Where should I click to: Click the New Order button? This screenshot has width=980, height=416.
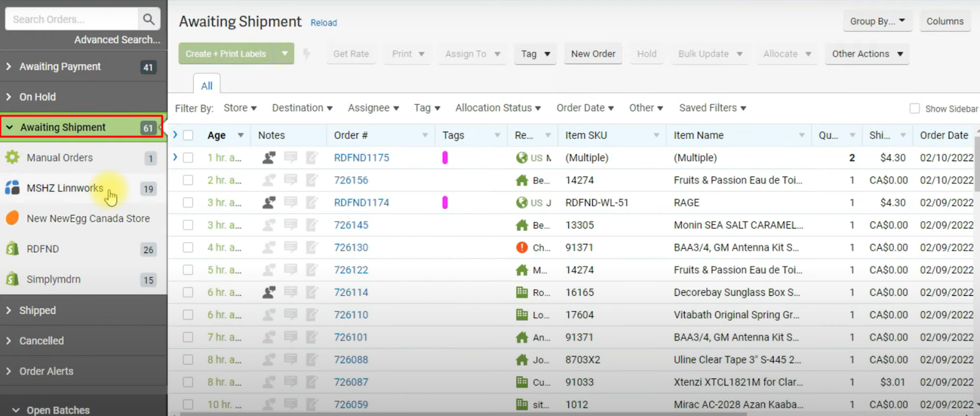tap(593, 54)
